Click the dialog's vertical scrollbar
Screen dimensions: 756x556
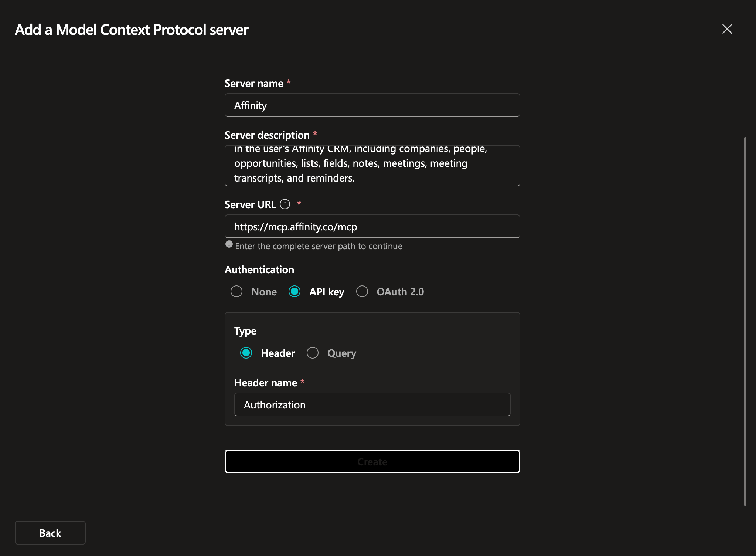745,321
